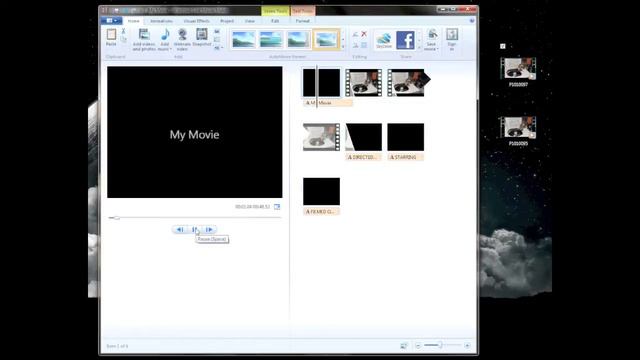Select the STARRING credits clip thumbnail
Image resolution: width=640 pixels, height=360 pixels.
coord(406,137)
